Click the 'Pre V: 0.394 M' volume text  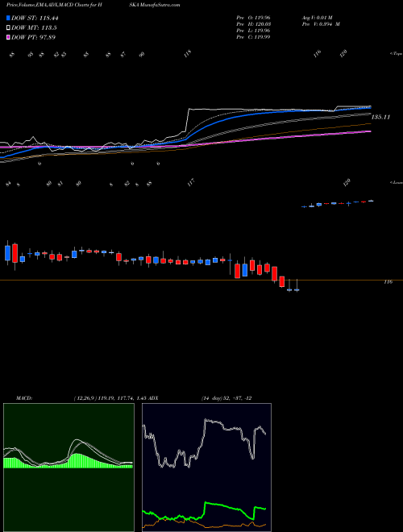click(x=321, y=24)
